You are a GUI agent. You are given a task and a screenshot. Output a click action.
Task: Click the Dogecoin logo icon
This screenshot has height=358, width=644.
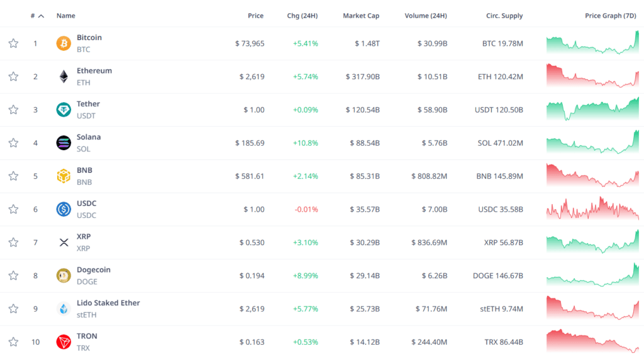64,276
